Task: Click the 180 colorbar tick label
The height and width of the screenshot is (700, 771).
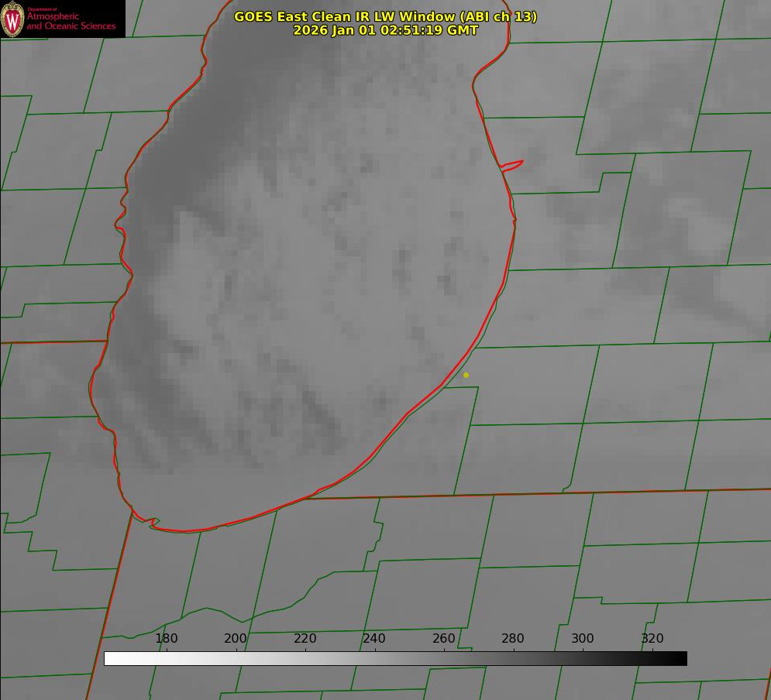Action: (x=166, y=638)
